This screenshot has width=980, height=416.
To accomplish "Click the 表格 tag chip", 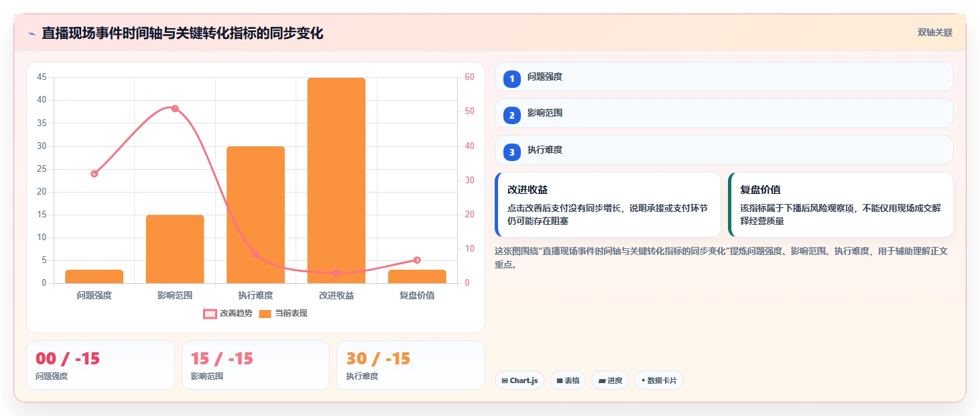I will click(x=568, y=380).
